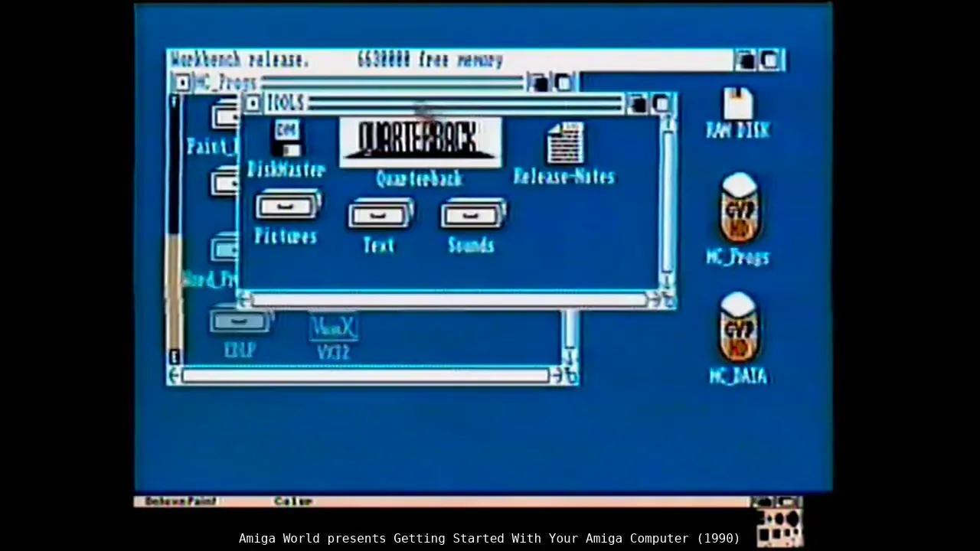This screenshot has height=551, width=980.
Task: Select the RAM DISK icon
Action: pos(737,103)
